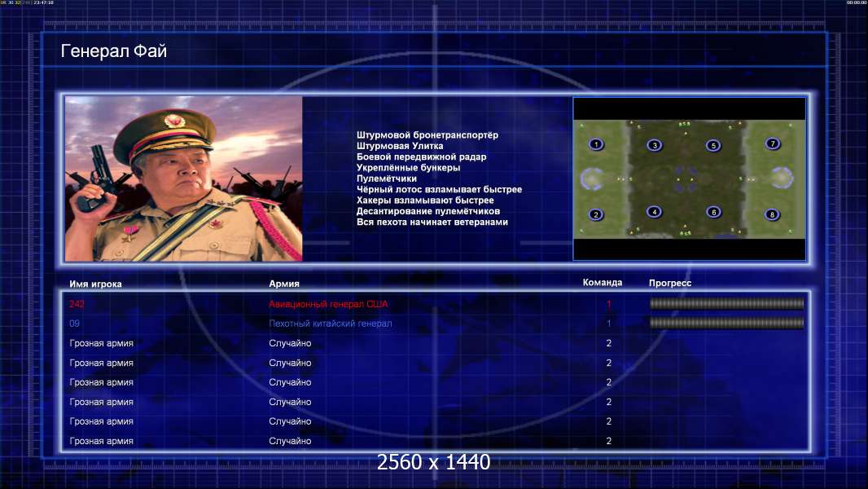Viewport: 868px width, 489px height.
Task: Click the '23:47:18' clock overlay at top left
Action: pos(43,2)
